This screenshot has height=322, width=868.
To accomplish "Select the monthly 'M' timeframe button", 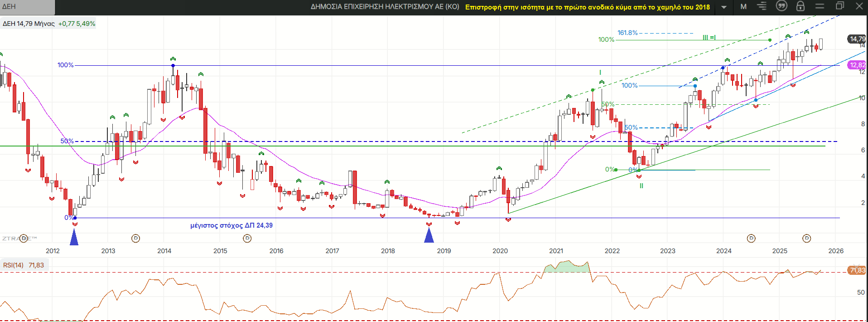I will pyautogui.click(x=743, y=7).
